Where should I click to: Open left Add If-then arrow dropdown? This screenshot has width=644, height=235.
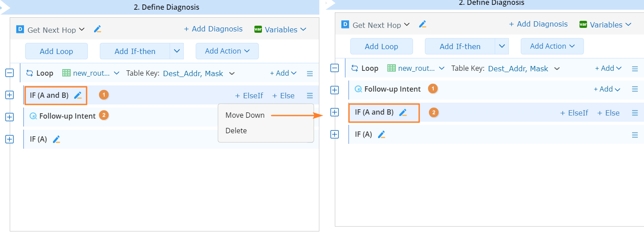177,51
